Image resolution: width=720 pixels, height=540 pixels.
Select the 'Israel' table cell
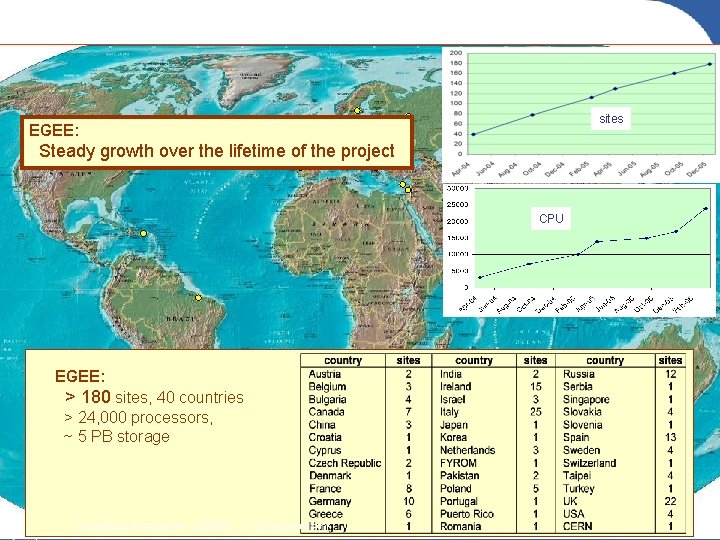click(x=453, y=399)
